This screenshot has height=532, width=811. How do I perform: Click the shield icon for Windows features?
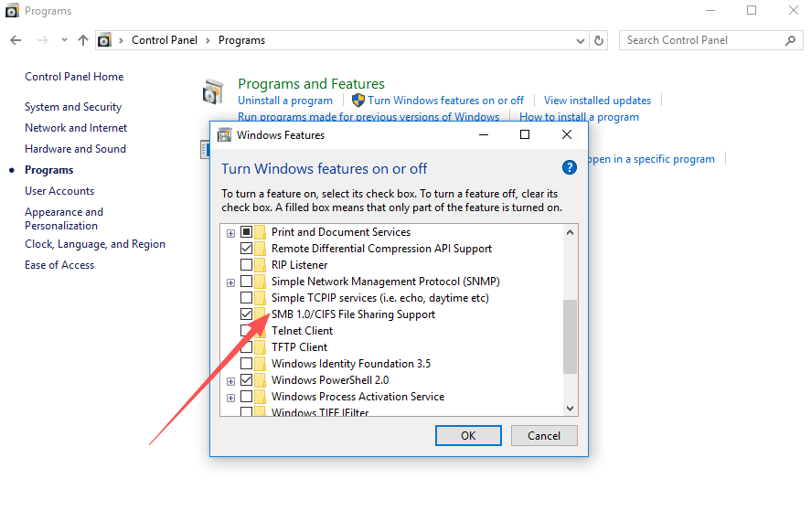357,101
